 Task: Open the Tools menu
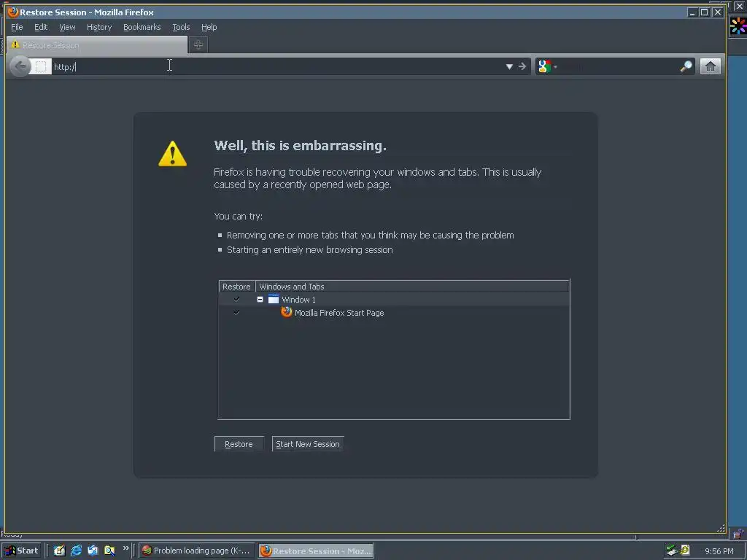coord(181,27)
